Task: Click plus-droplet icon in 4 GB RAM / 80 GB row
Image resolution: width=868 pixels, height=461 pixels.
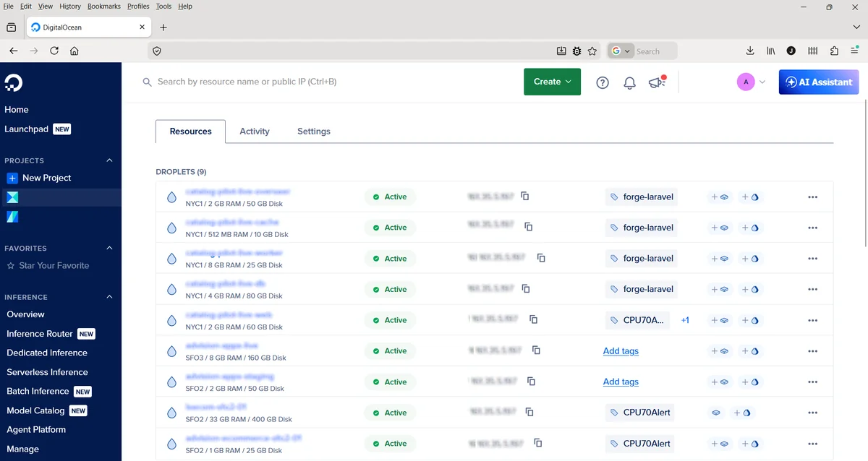Action: [x=750, y=289]
